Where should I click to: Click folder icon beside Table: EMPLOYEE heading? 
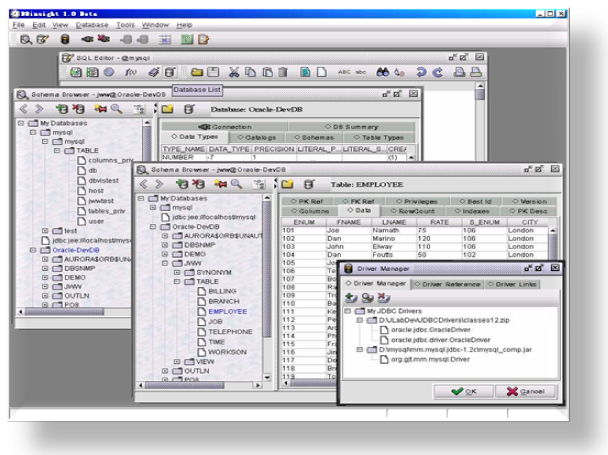click(287, 184)
